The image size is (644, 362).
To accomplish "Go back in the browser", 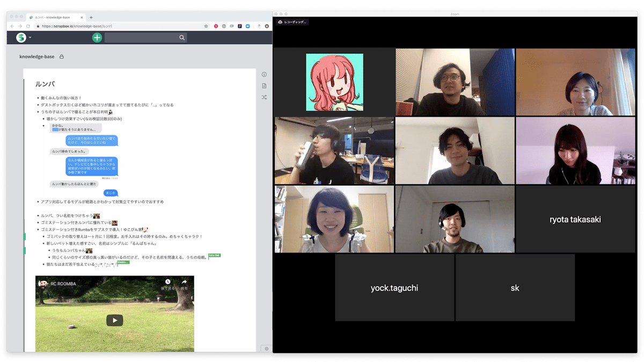I will point(12,26).
